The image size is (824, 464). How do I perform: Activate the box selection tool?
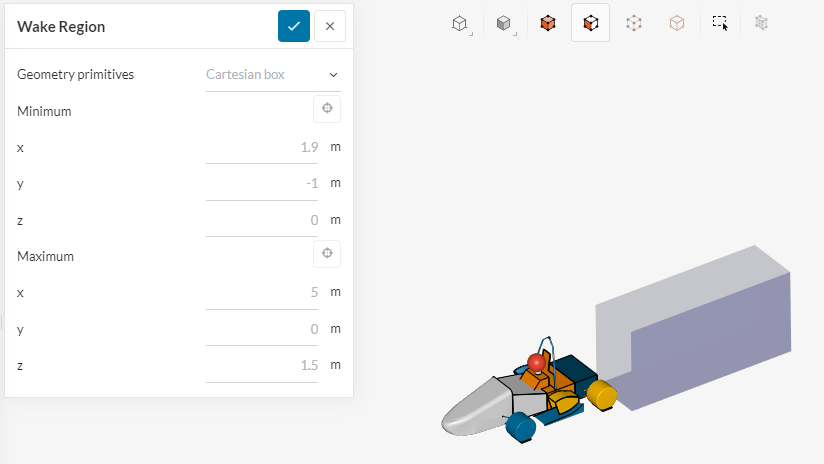pyautogui.click(x=720, y=23)
